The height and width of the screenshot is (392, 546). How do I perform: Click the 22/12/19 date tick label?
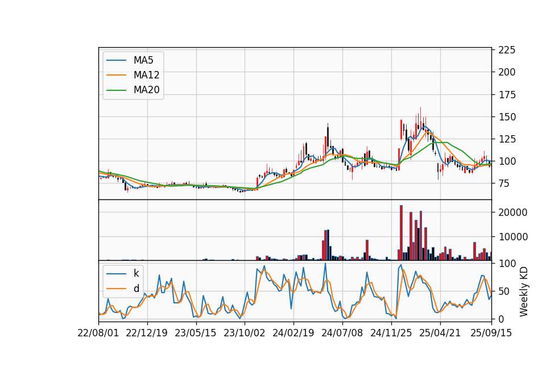point(147,333)
